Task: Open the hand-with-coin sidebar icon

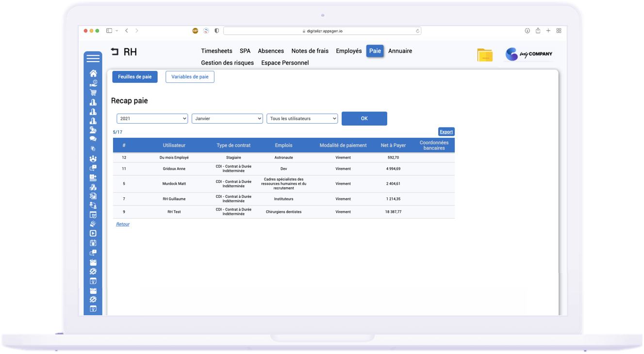Action: point(93,83)
